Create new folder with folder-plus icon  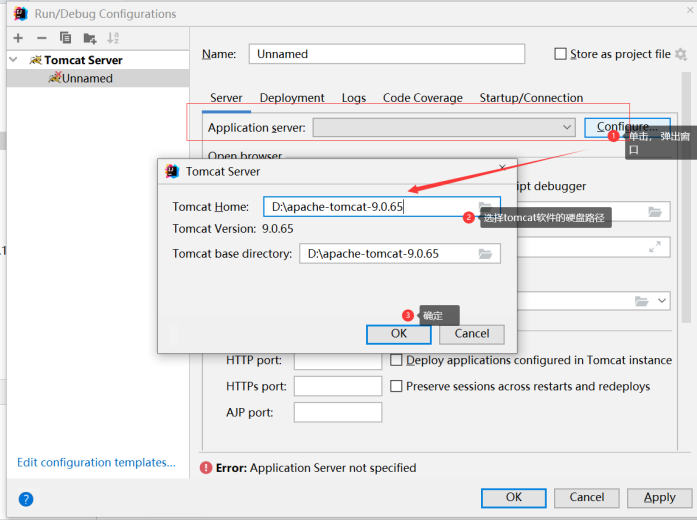tap(90, 39)
